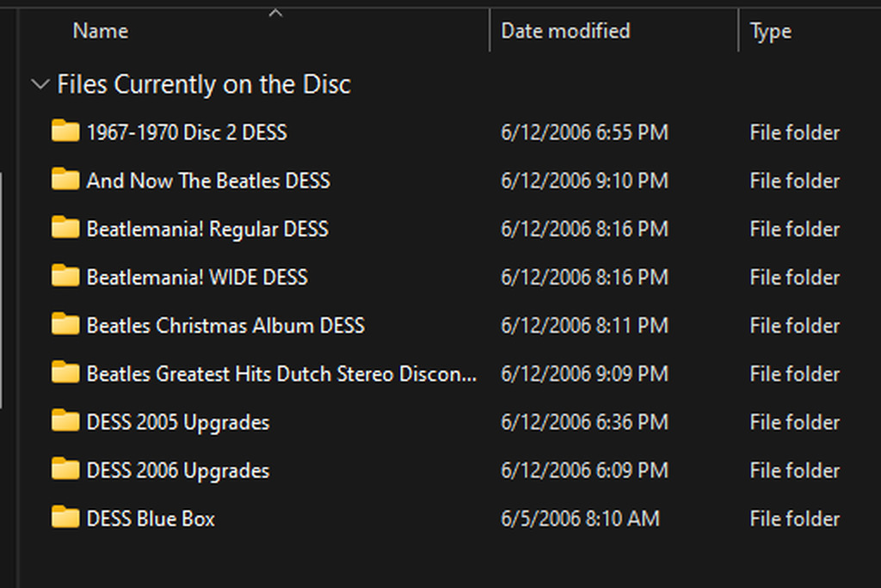The image size is (881, 588).
Task: Select folder icon of Beatlemania! Regular DESS
Action: coord(65,228)
